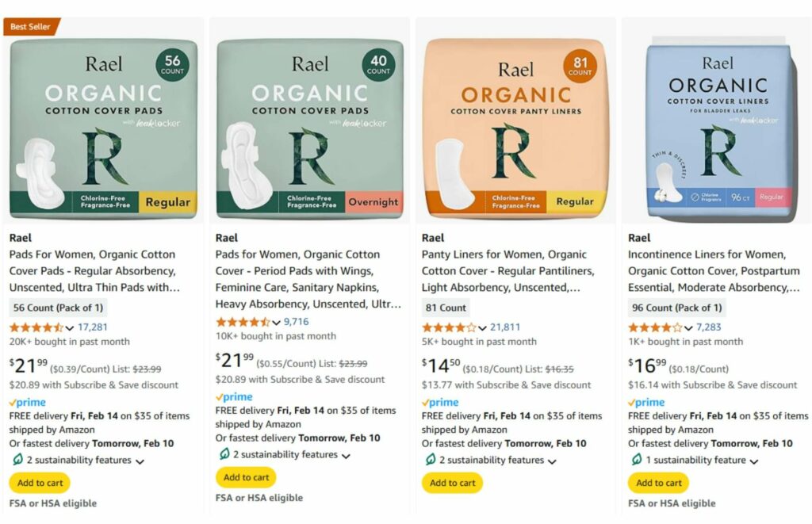Click the star rating icons on the 56-count pads
The image size is (812, 524).
36,327
